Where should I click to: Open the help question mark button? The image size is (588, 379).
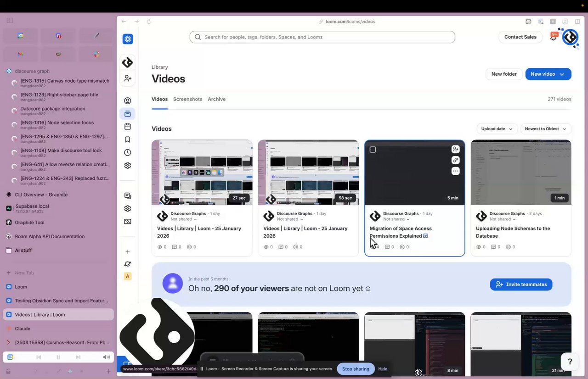click(x=570, y=362)
